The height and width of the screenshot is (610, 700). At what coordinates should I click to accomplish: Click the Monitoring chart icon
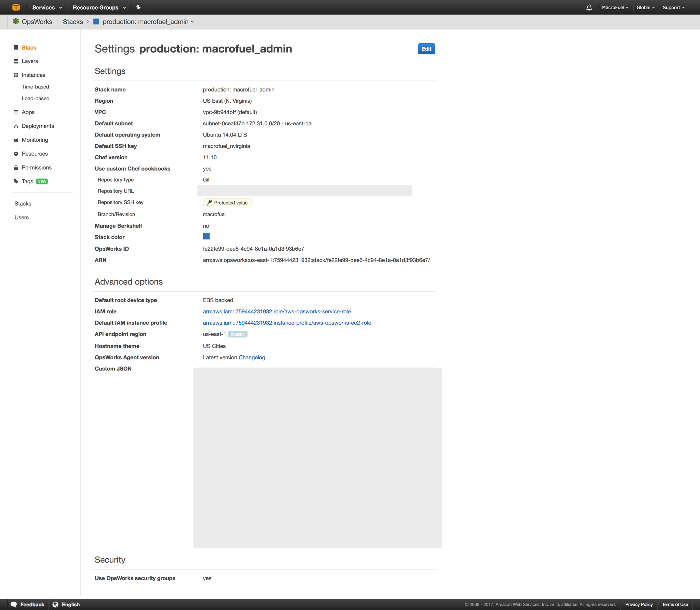[x=16, y=140]
